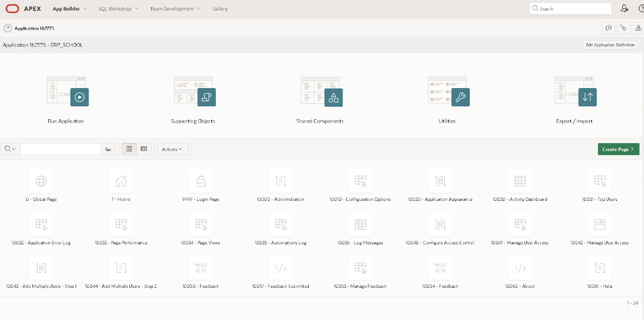The height and width of the screenshot is (320, 644).
Task: Open 10041 - Manage User Access icon
Action: (x=520, y=225)
